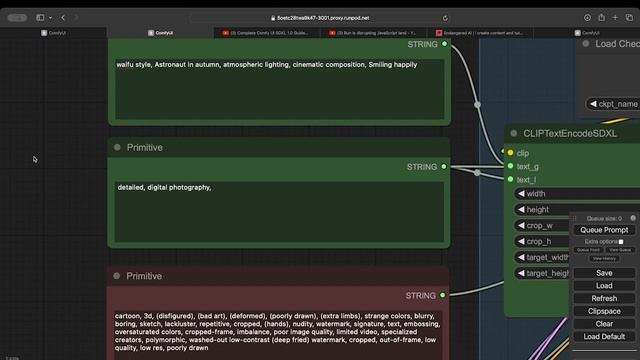Switch to the last ComfyUI tab
640x360 pixels.
(x=587, y=33)
